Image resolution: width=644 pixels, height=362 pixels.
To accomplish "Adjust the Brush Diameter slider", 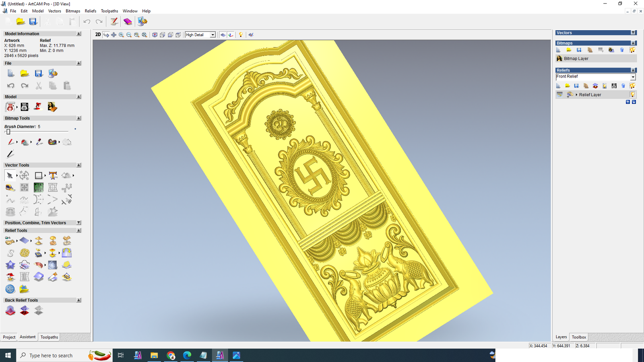I will pos(8,132).
